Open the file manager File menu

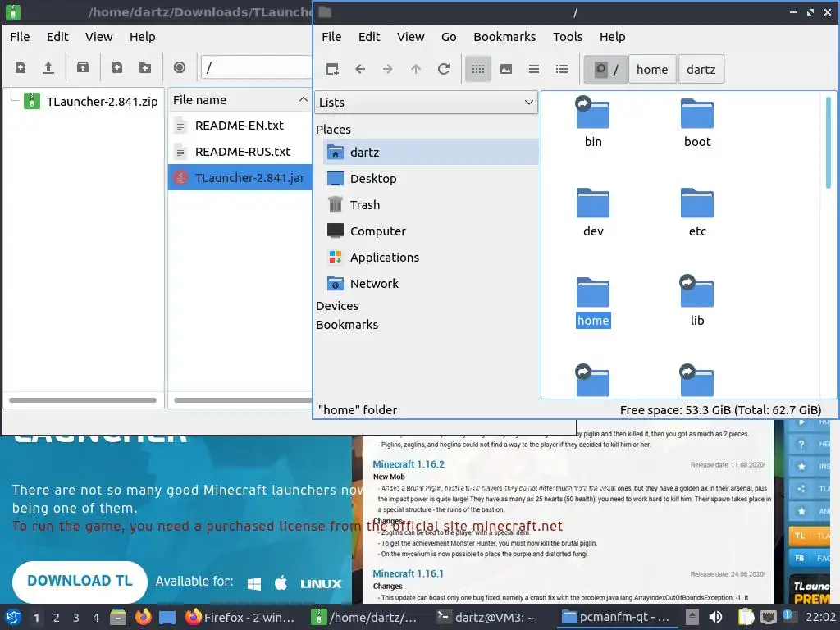pos(331,36)
